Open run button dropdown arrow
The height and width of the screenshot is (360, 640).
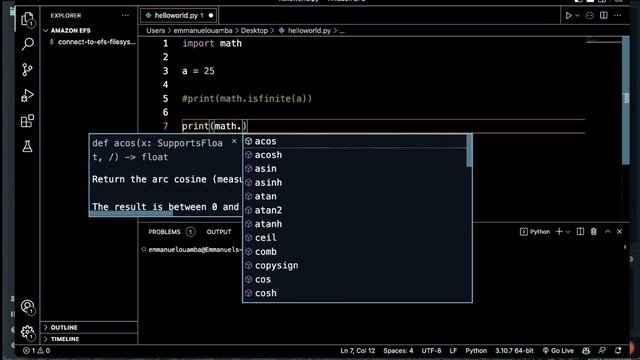(577, 16)
